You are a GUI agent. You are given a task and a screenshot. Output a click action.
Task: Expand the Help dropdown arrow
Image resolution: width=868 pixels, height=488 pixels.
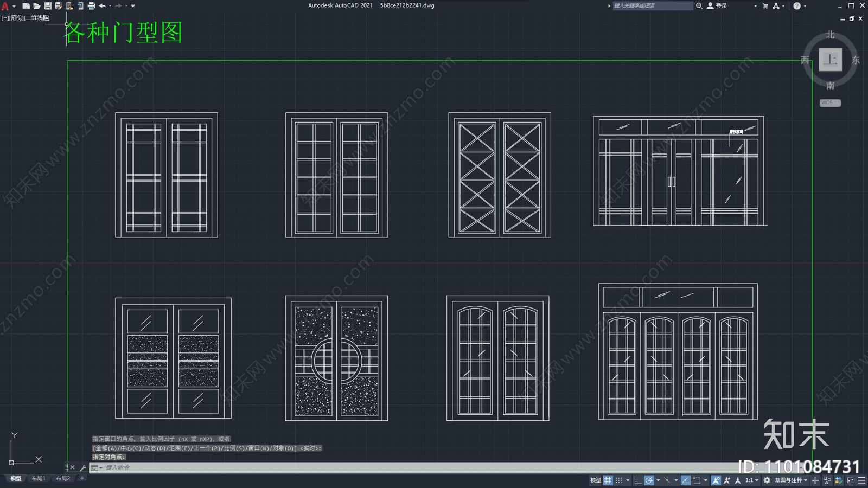point(805,6)
